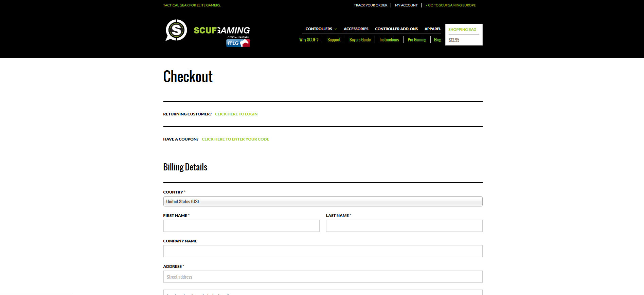This screenshot has height=295, width=644.
Task: Open the Apparel menu item
Action: tap(432, 29)
